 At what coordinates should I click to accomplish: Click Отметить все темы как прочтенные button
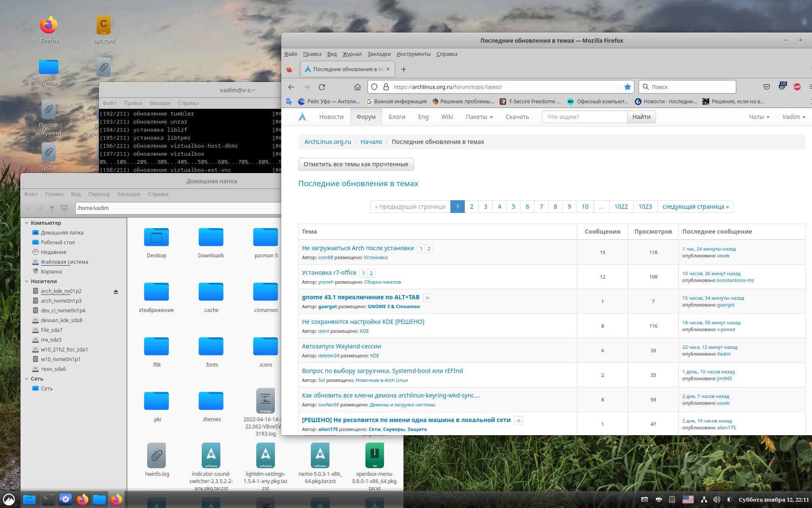tap(356, 164)
